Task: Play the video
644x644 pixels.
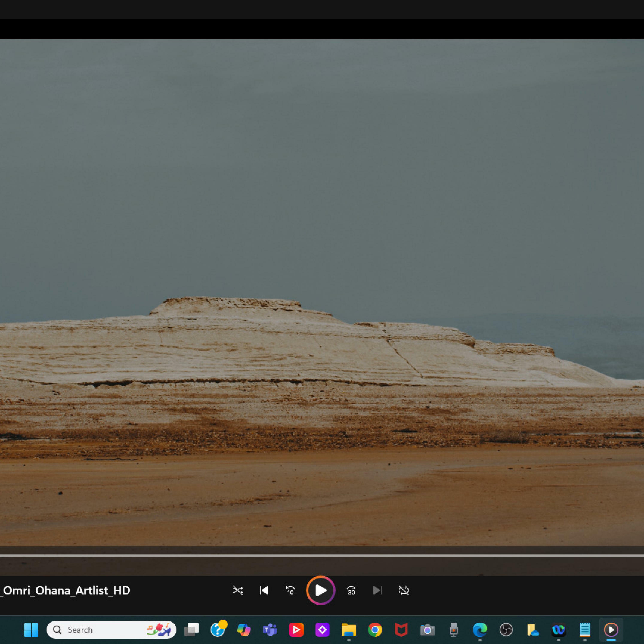Action: point(321,590)
